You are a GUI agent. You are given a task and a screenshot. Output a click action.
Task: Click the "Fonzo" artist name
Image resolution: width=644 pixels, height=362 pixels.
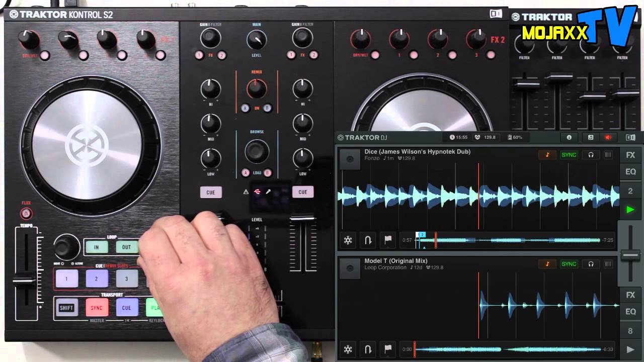tap(372, 158)
